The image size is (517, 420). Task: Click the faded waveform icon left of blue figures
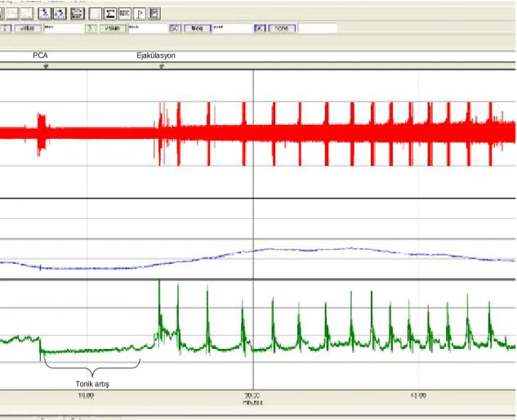[x=28, y=14]
